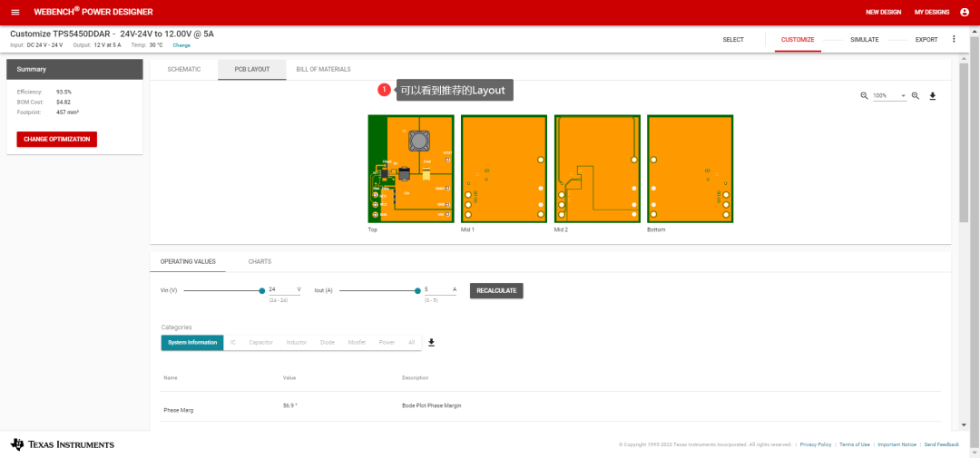Click the Value column header
Viewport: 980px width, 458px height.
(x=289, y=378)
